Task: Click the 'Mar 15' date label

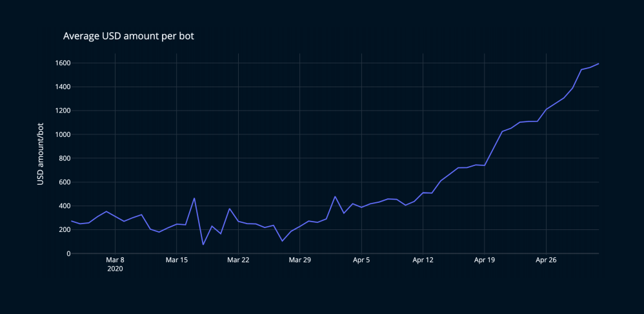Action: pos(177,260)
